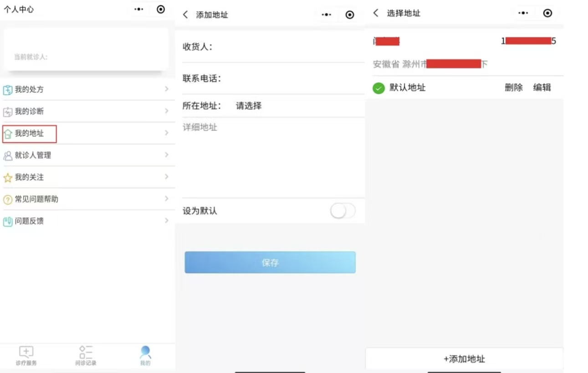
Task: Go back from the 添加地址 page
Action: (185, 15)
